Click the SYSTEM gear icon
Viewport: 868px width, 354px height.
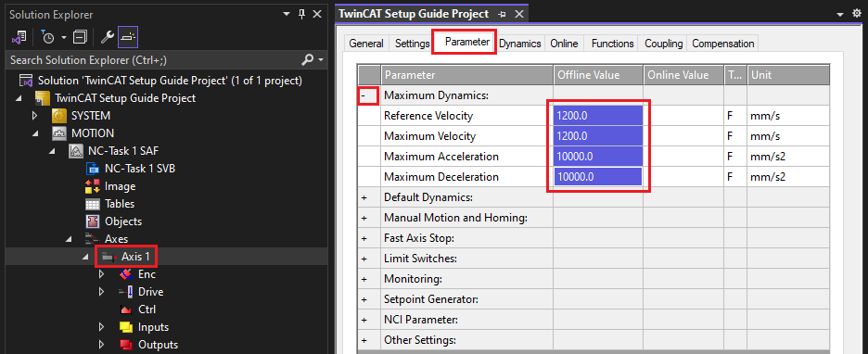point(59,116)
